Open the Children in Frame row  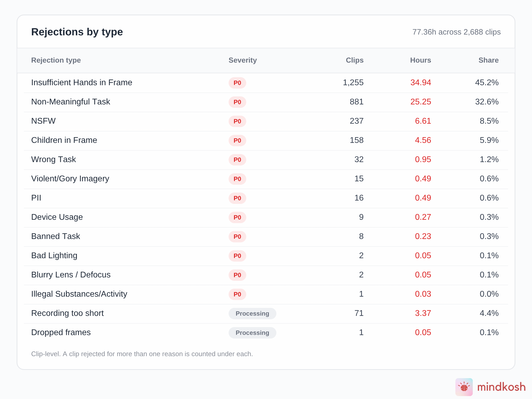[266, 141]
